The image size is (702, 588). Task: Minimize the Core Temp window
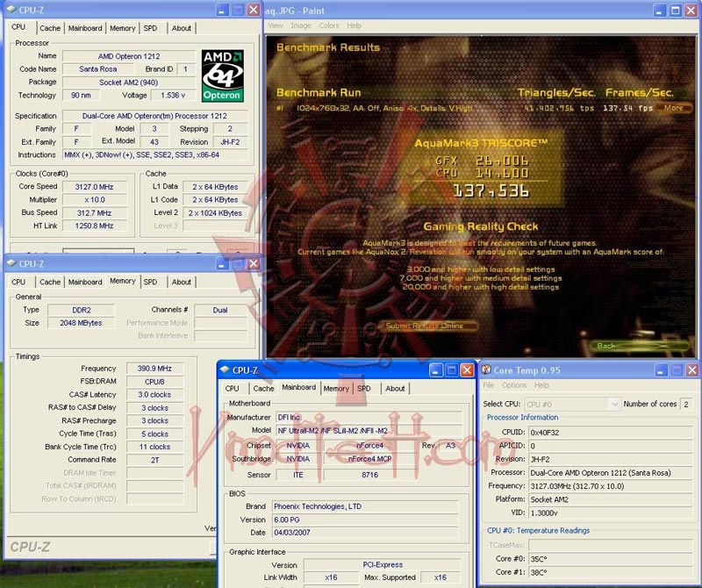tap(662, 369)
